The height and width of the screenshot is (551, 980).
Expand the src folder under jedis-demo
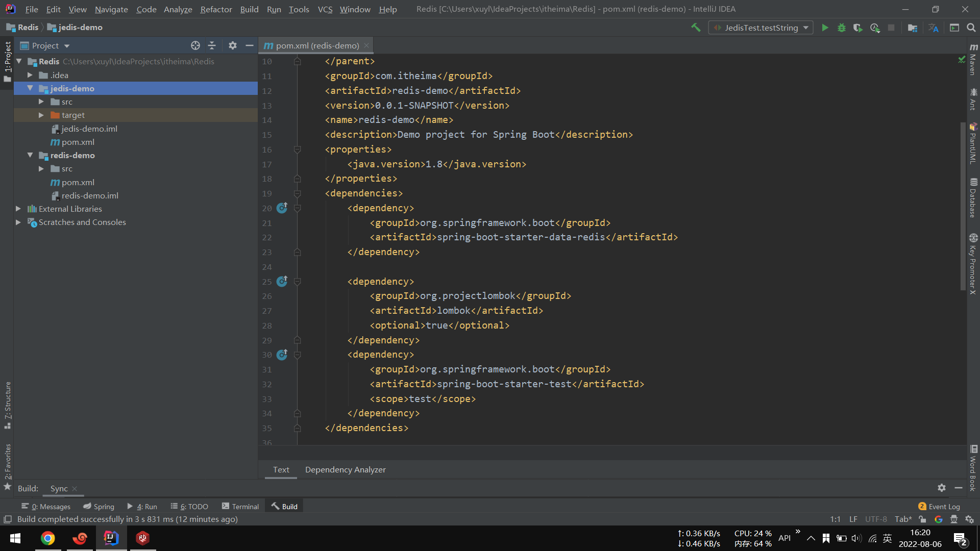pos(41,102)
